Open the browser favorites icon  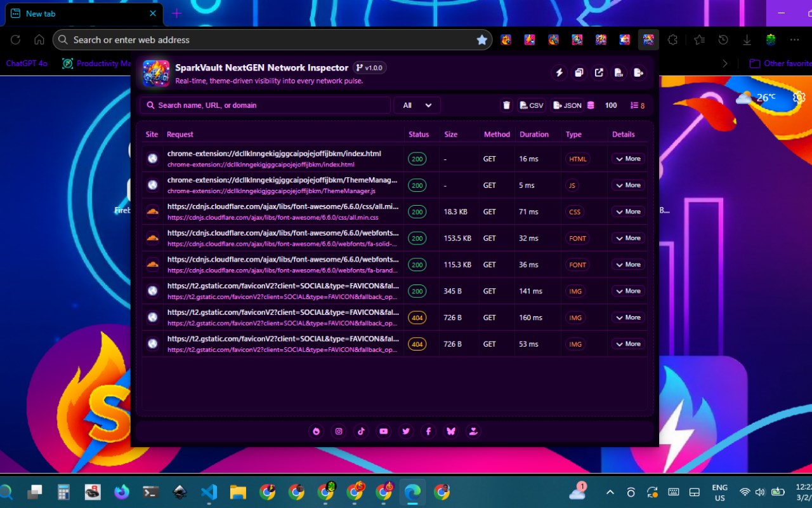point(699,39)
